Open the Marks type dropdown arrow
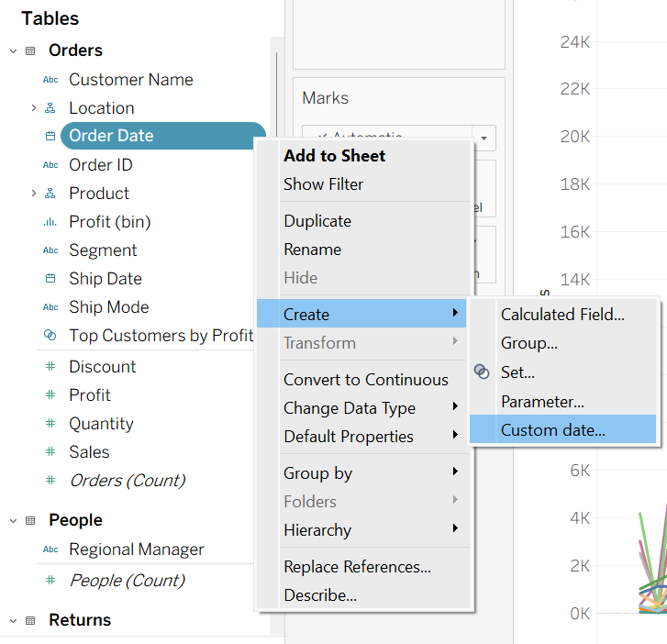The height and width of the screenshot is (644, 667). pyautogui.click(x=484, y=139)
